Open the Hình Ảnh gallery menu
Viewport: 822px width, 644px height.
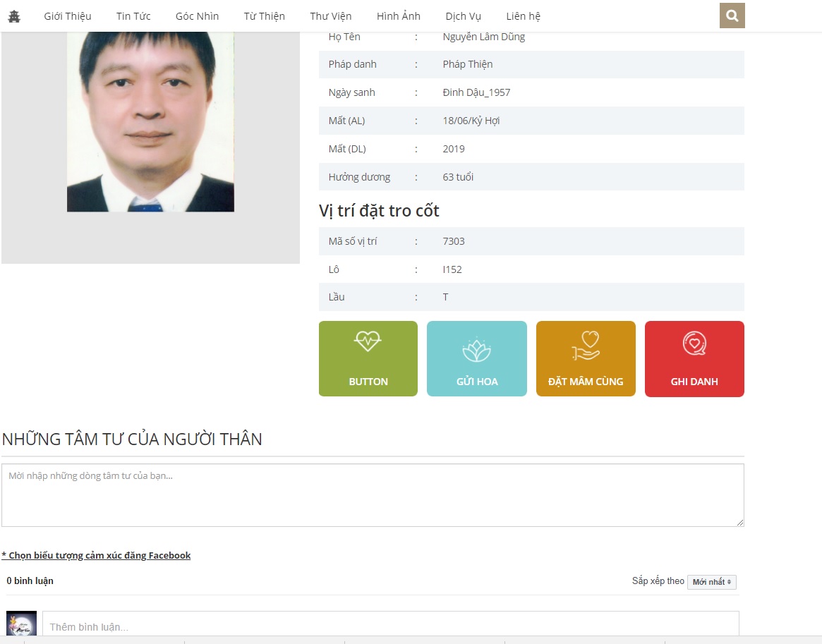(398, 16)
